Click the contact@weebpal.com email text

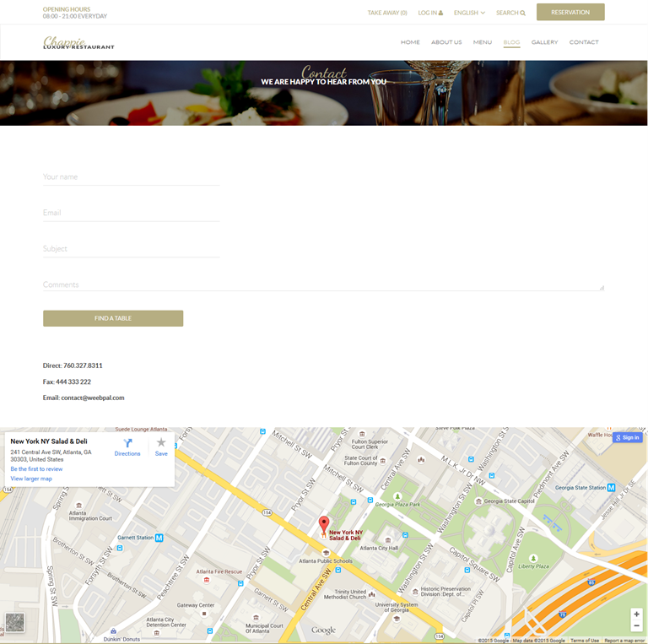93,398
